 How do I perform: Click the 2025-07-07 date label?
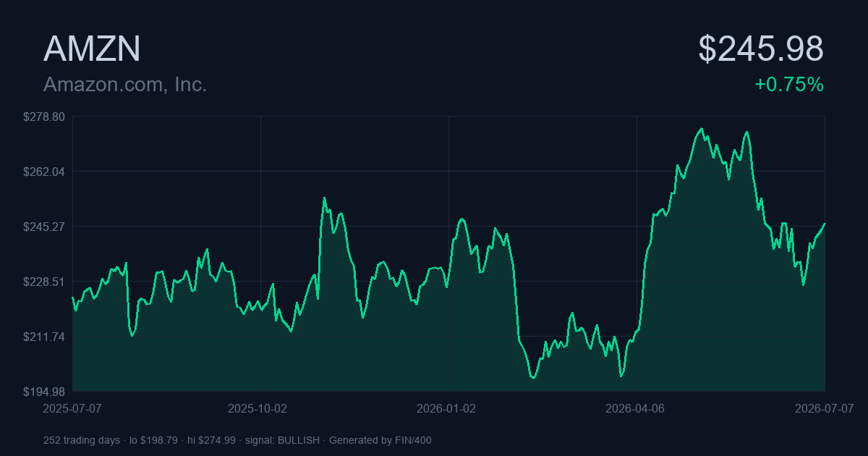(73, 408)
